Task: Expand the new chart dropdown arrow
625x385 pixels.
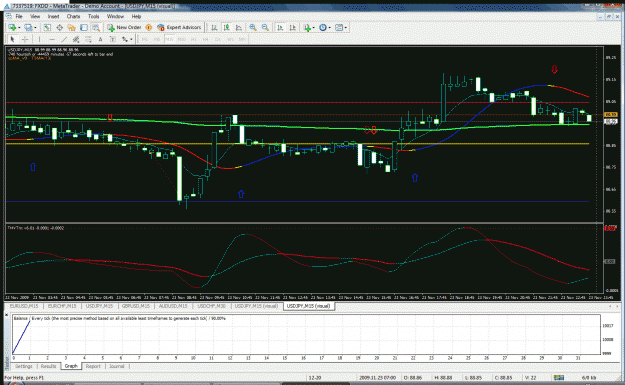Action: coord(19,27)
